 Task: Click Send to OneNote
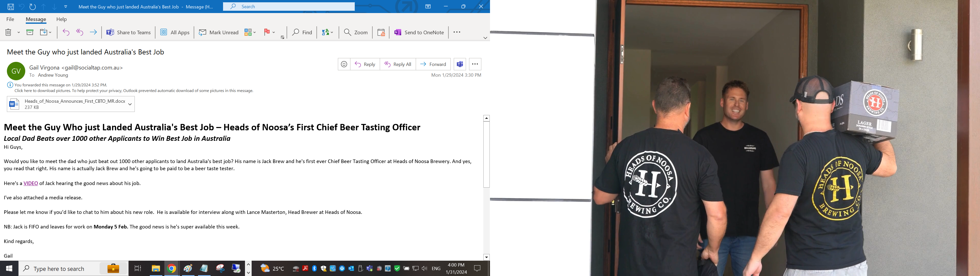coord(419,32)
